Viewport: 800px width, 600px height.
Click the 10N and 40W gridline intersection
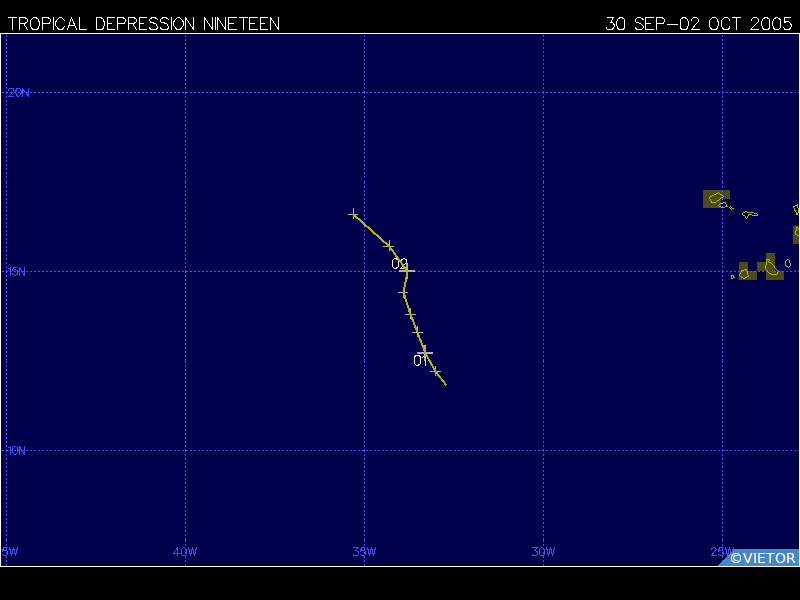pyautogui.click(x=185, y=450)
